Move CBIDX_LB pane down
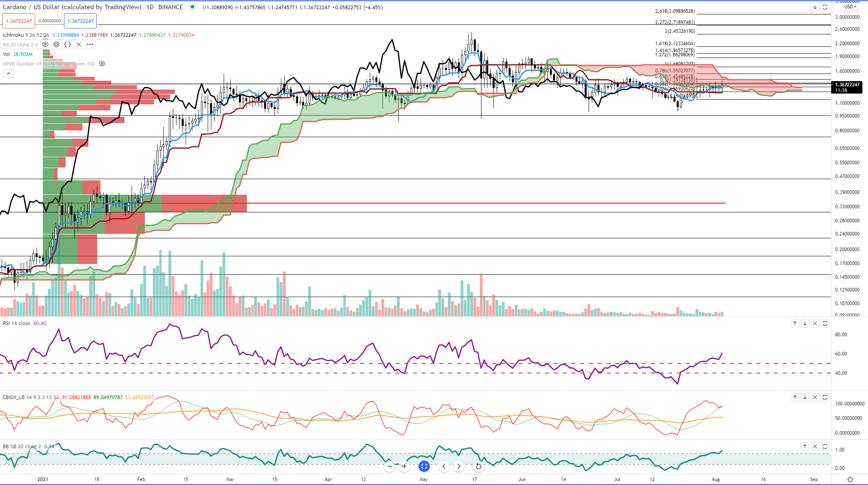The width and height of the screenshot is (868, 485). click(805, 397)
